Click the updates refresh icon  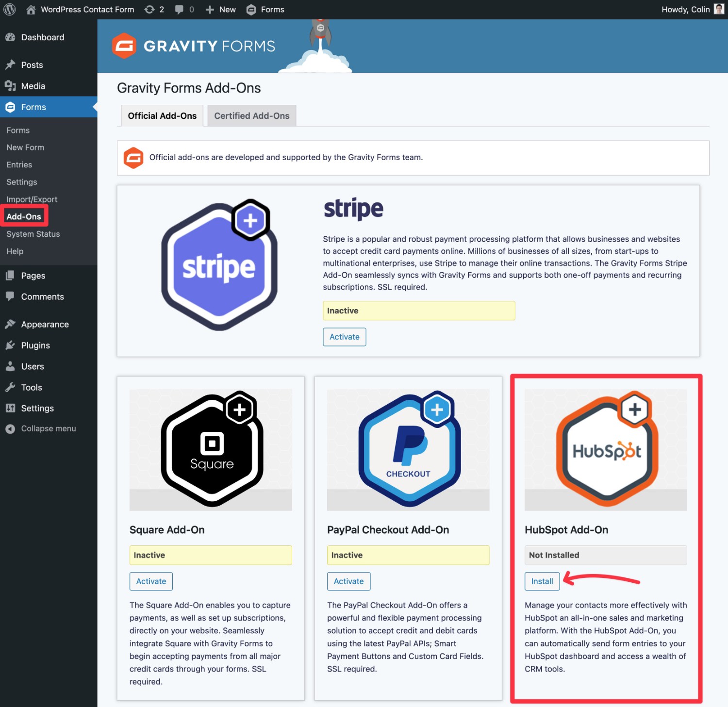pyautogui.click(x=149, y=9)
